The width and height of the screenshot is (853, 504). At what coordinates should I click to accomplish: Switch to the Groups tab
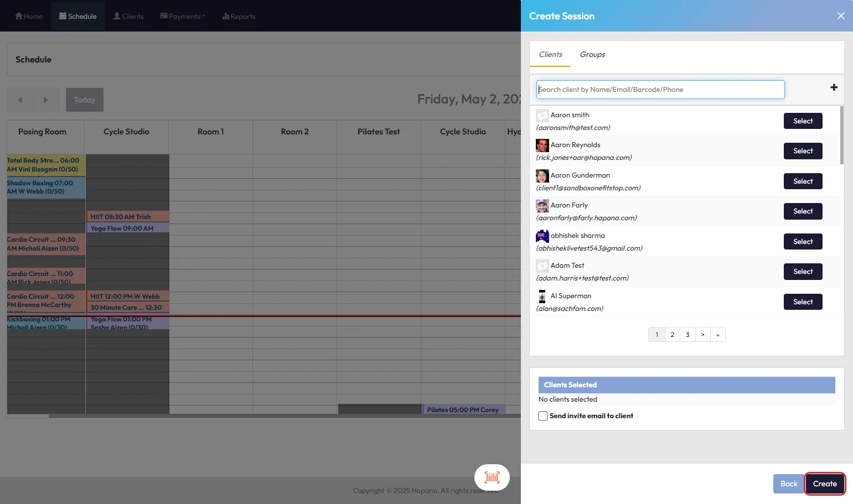point(592,54)
